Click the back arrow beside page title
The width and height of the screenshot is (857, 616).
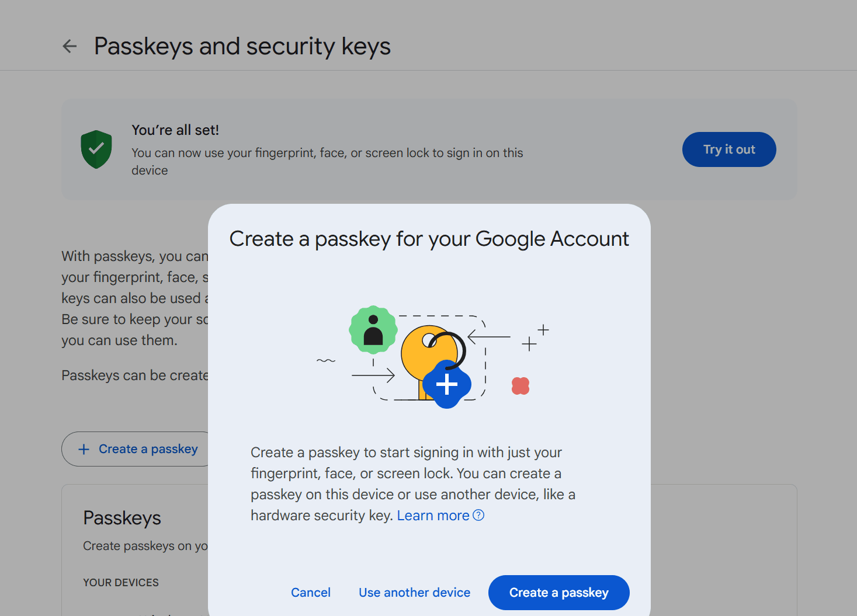tap(70, 46)
